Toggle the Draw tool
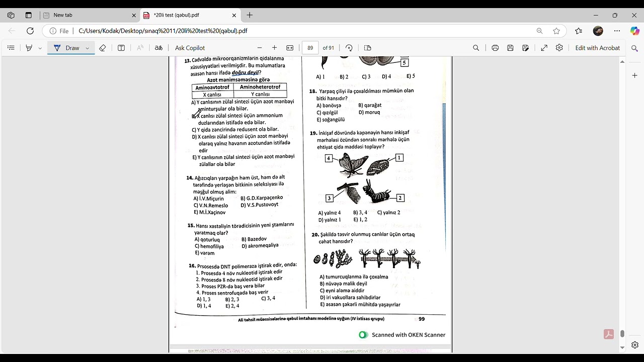 point(66,48)
